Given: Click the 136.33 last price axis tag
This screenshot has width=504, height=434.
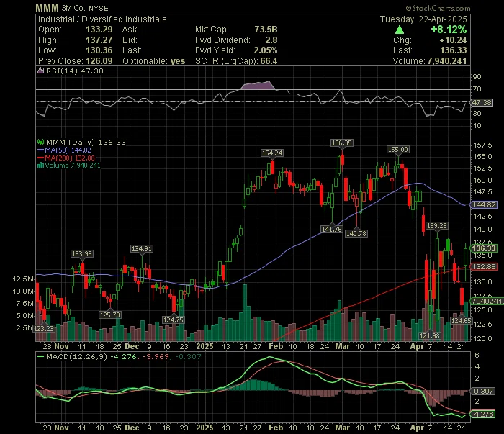Looking at the screenshot, I should 484,248.
